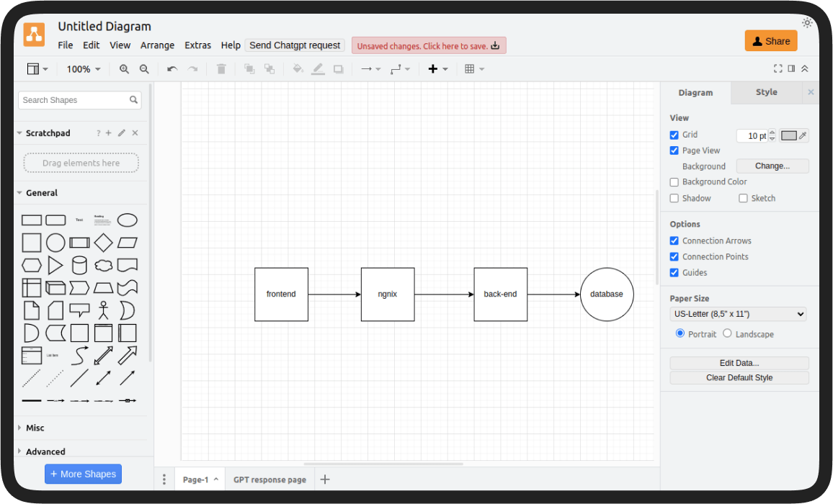Expand the Misc shapes section
The width and height of the screenshot is (833, 504).
coord(35,428)
